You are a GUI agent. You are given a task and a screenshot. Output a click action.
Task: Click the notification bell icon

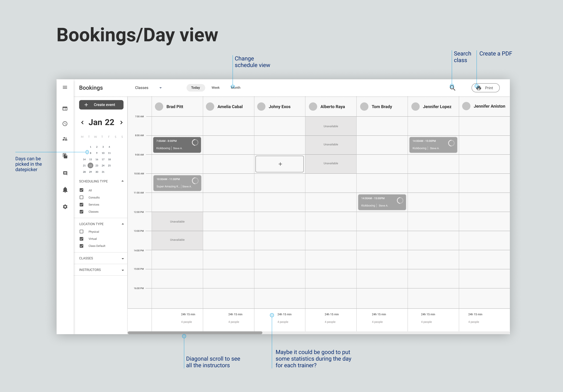coord(65,190)
